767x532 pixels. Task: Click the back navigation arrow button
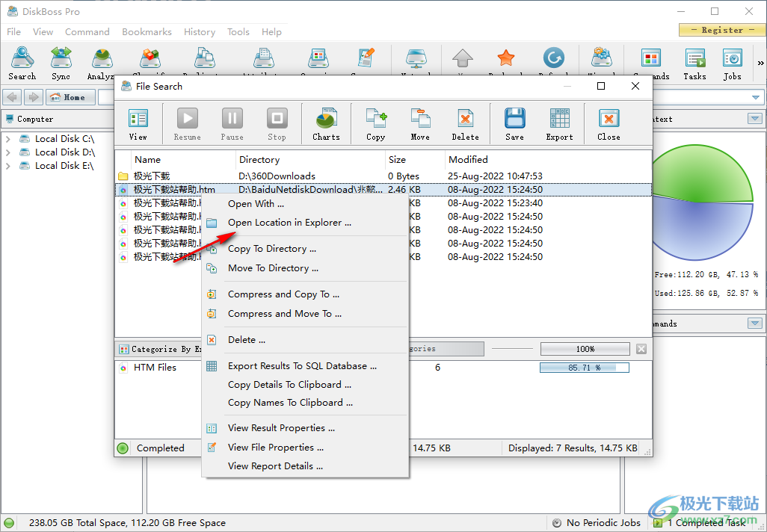tap(12, 97)
